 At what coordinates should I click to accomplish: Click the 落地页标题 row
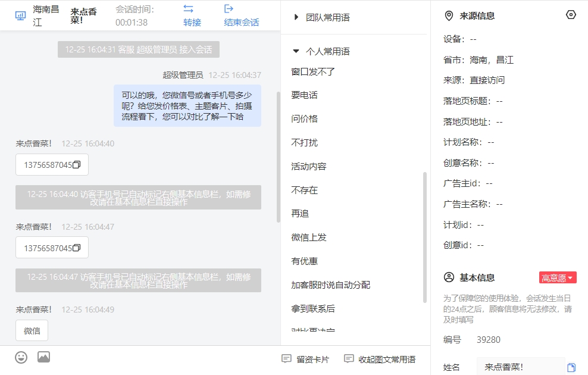tap(473, 101)
